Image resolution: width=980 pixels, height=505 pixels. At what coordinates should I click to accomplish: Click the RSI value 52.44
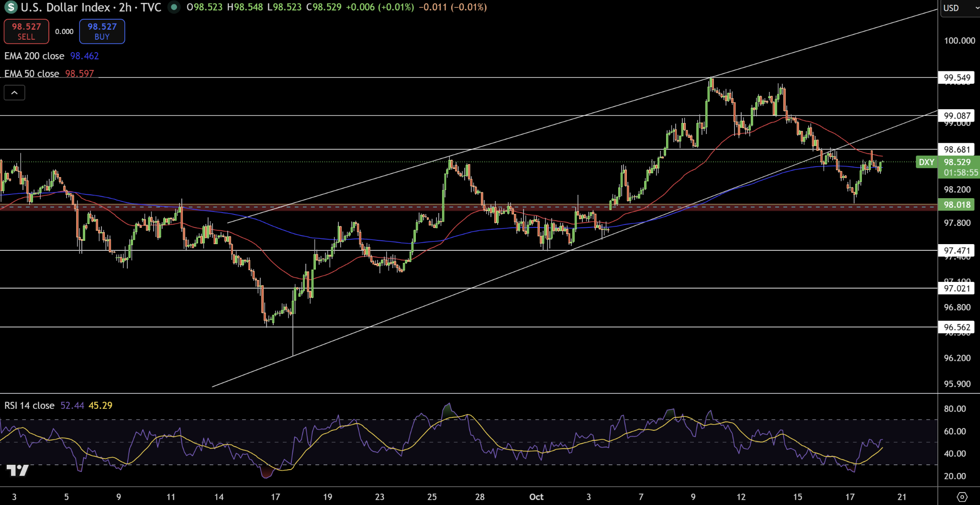tap(72, 405)
